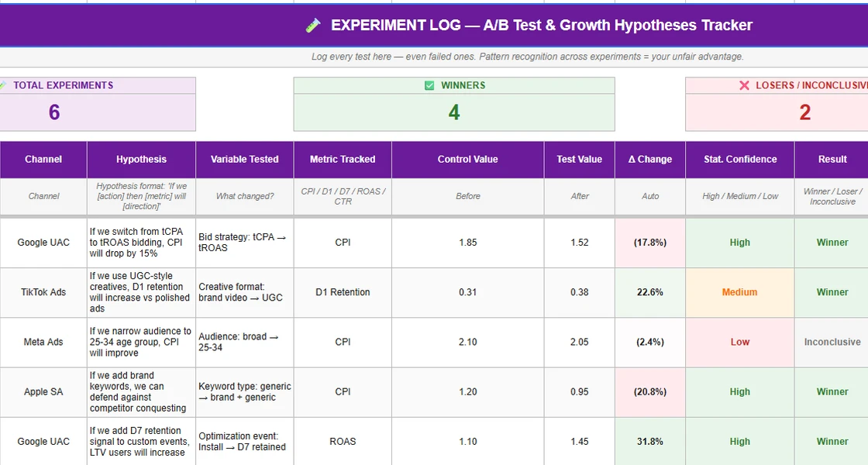The image size is (868, 465).
Task: Click the Control Value column header
Action: 468,160
